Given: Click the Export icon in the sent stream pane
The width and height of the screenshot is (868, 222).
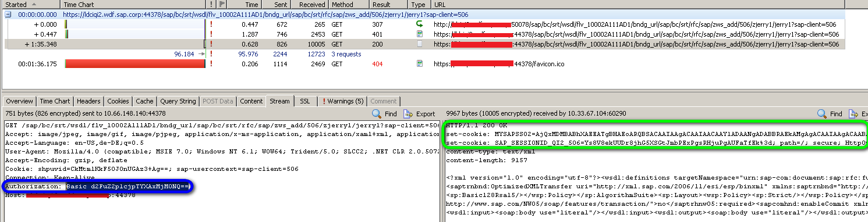Looking at the screenshot, I should tap(408, 114).
